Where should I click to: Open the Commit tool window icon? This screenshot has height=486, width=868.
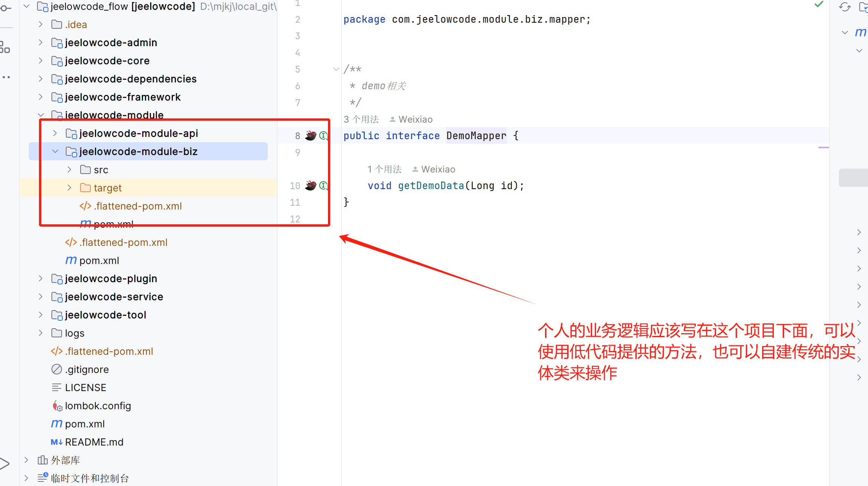[x=5, y=8]
